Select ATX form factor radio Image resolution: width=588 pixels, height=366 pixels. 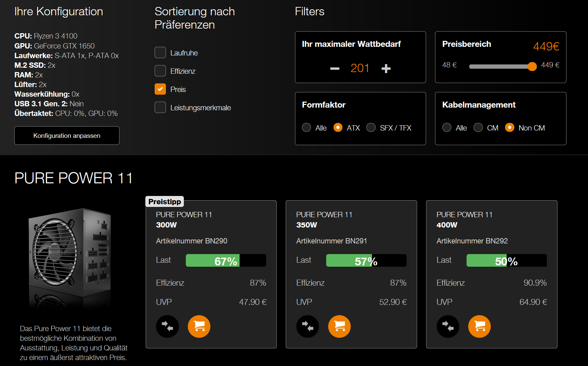click(338, 128)
